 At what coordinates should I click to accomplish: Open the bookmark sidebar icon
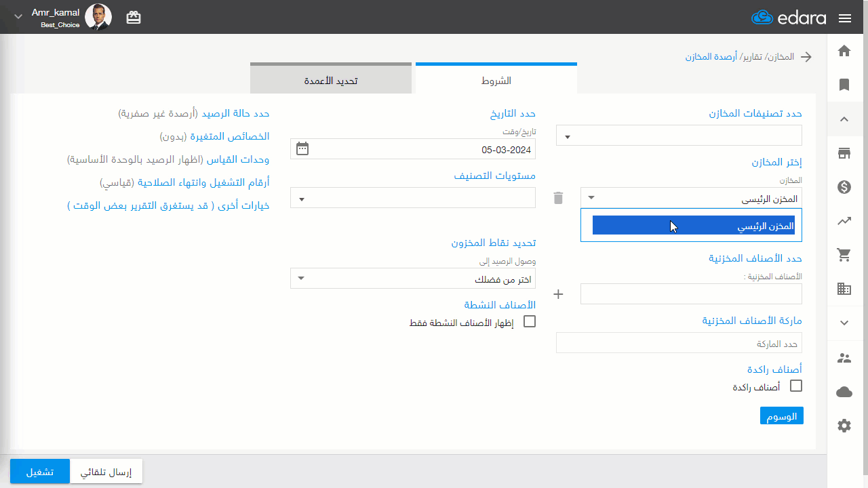point(844,85)
